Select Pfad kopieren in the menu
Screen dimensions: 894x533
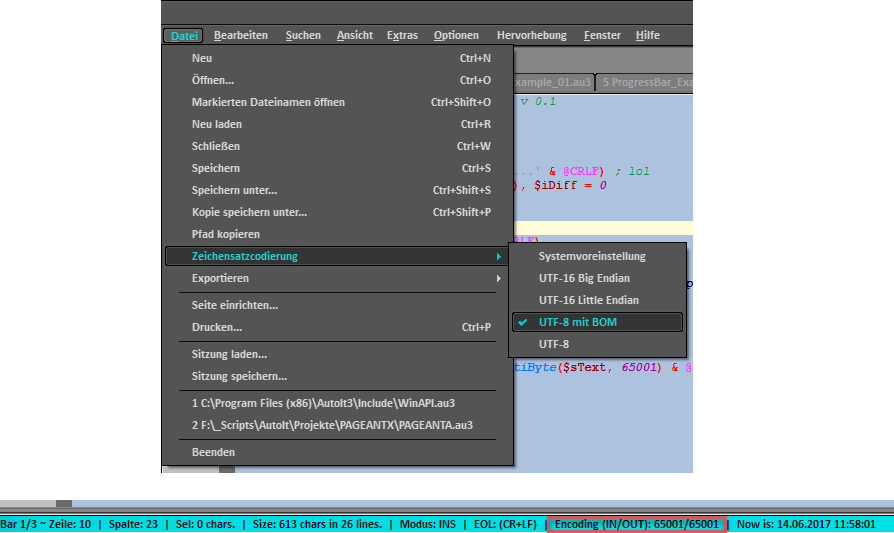[225, 234]
